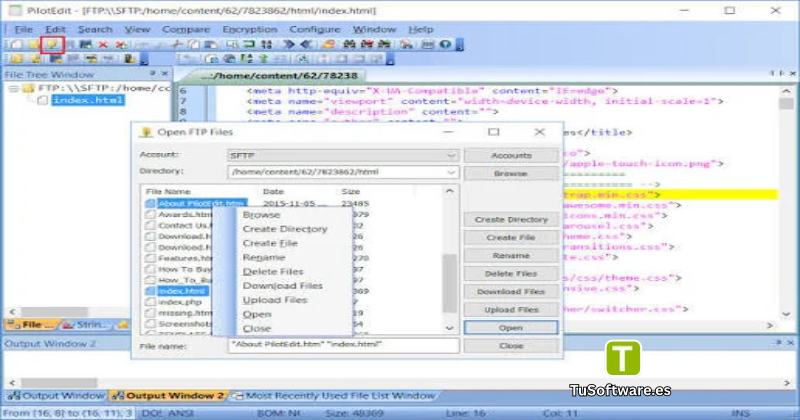This screenshot has width=800, height=420.
Task: Open the File menu
Action: pos(23,30)
